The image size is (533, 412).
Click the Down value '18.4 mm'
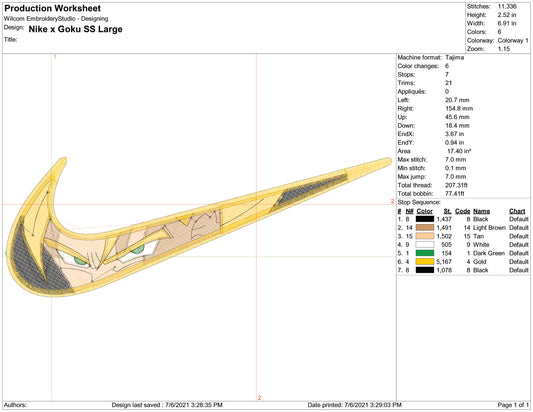(457, 125)
